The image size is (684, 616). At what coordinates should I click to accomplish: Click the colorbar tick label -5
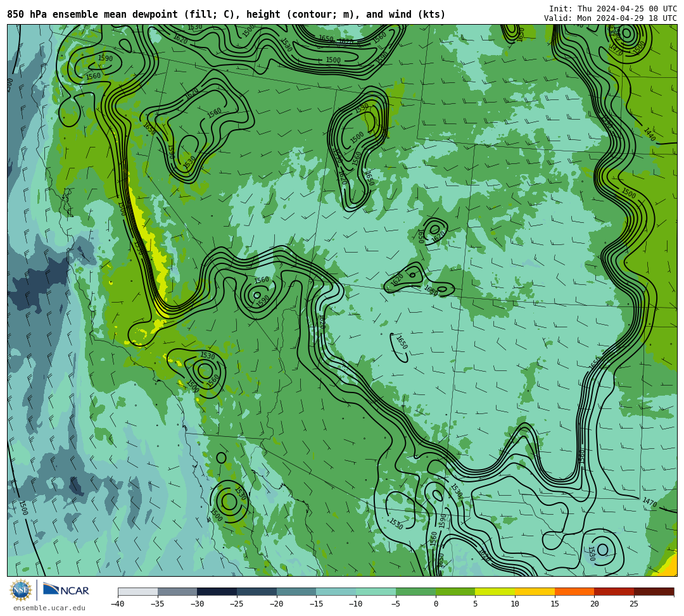point(395,604)
